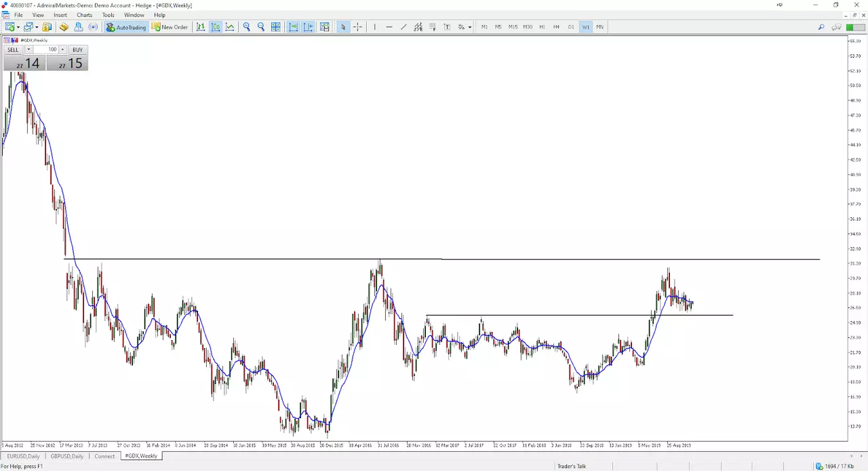The image size is (868, 471).
Task: Click the #GDX,Weekly chart title label
Action: (34, 40)
